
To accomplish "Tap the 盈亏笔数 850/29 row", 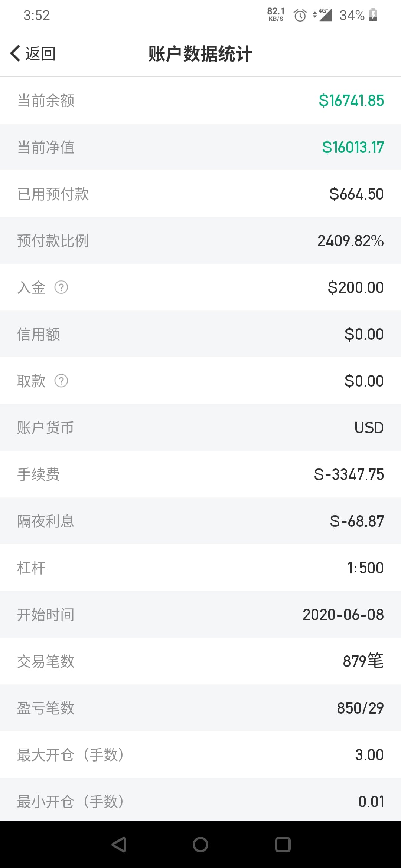I will click(x=200, y=708).
